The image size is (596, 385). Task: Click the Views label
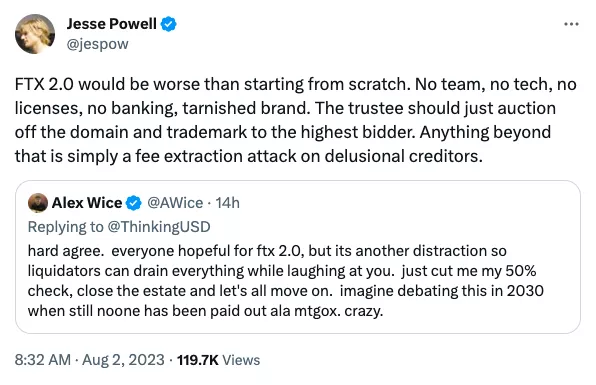241,360
